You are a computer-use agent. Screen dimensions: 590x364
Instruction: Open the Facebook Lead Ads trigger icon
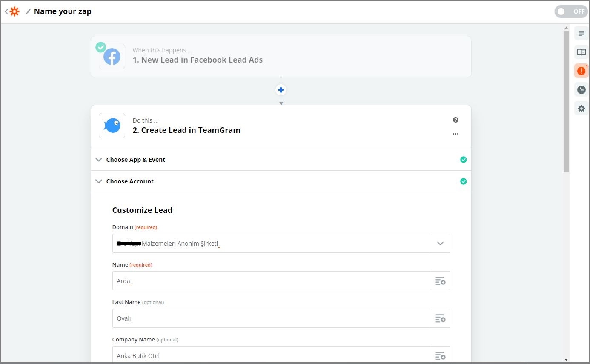[112, 57]
